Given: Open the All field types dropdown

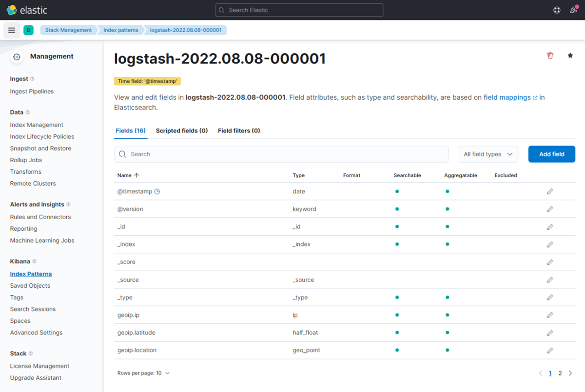Looking at the screenshot, I should click(x=488, y=154).
